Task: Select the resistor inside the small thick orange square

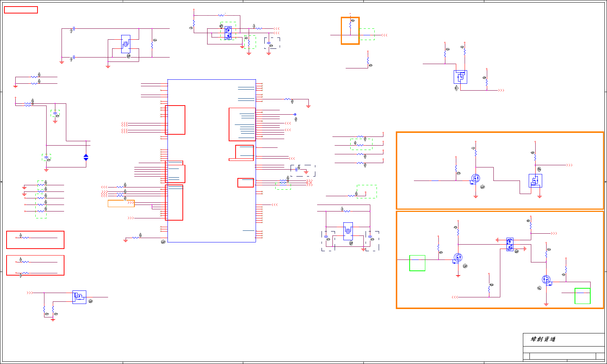Action: 350,25
